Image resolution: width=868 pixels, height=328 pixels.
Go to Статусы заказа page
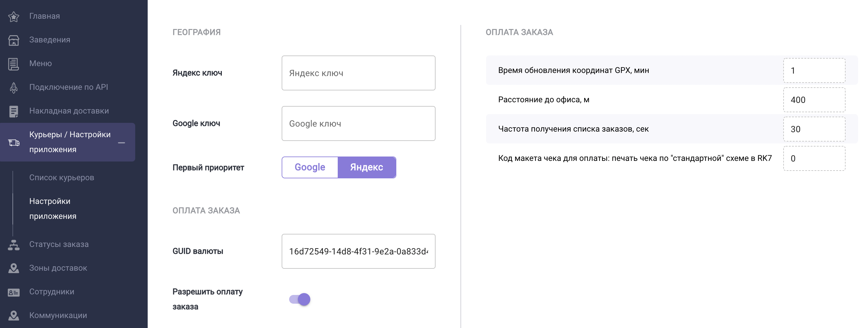(x=59, y=244)
